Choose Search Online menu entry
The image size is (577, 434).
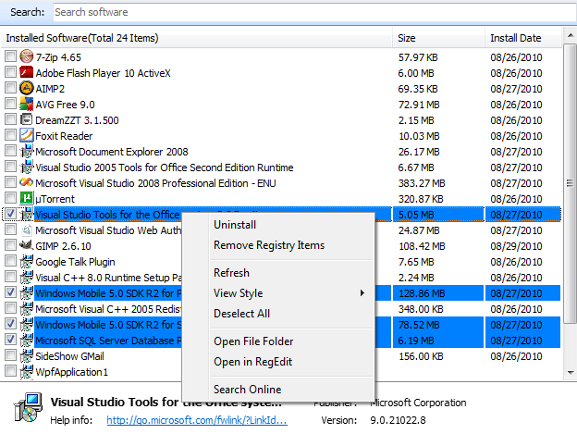(x=247, y=389)
